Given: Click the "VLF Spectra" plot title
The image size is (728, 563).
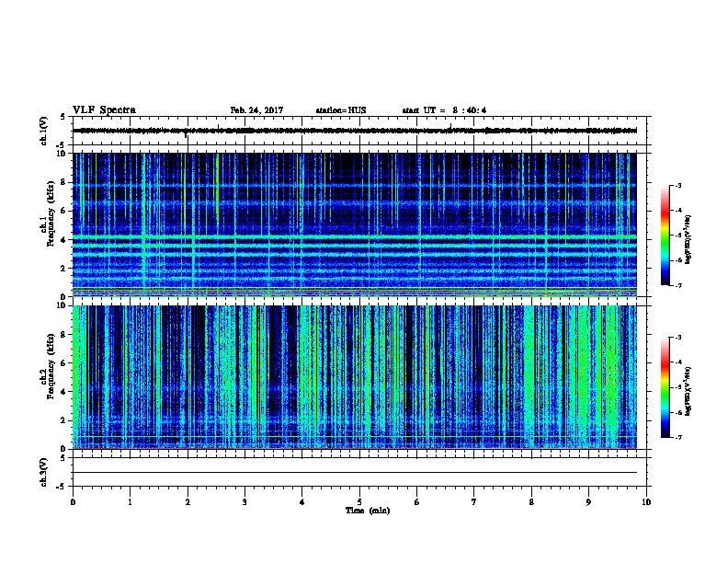Looking at the screenshot, I should click(104, 110).
